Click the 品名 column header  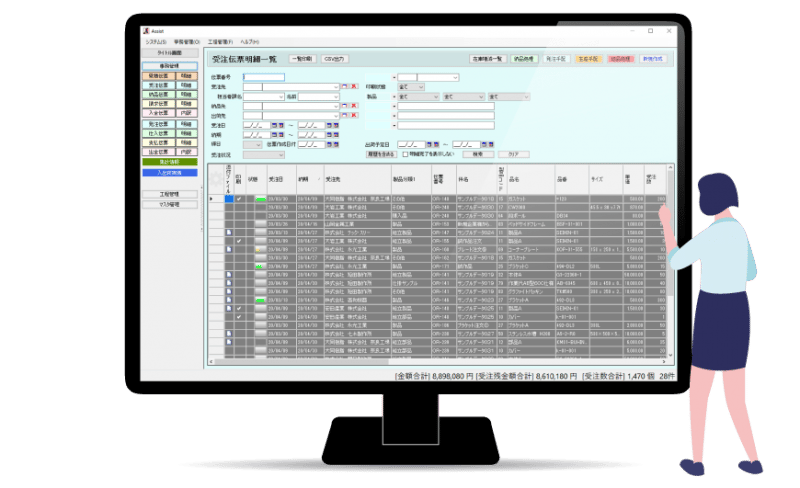531,179
